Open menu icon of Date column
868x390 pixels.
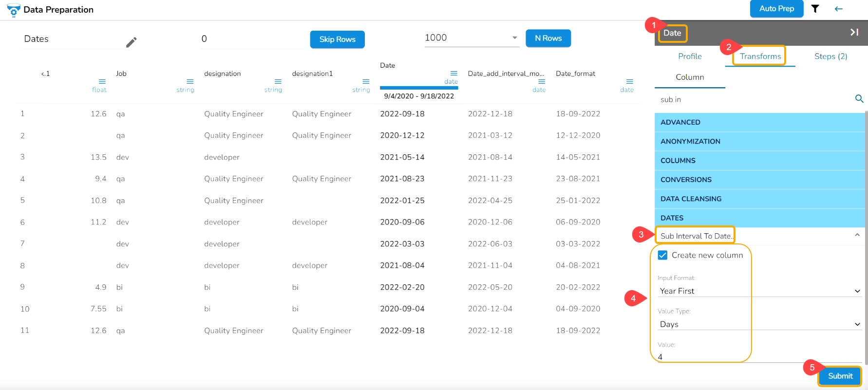pyautogui.click(x=454, y=73)
